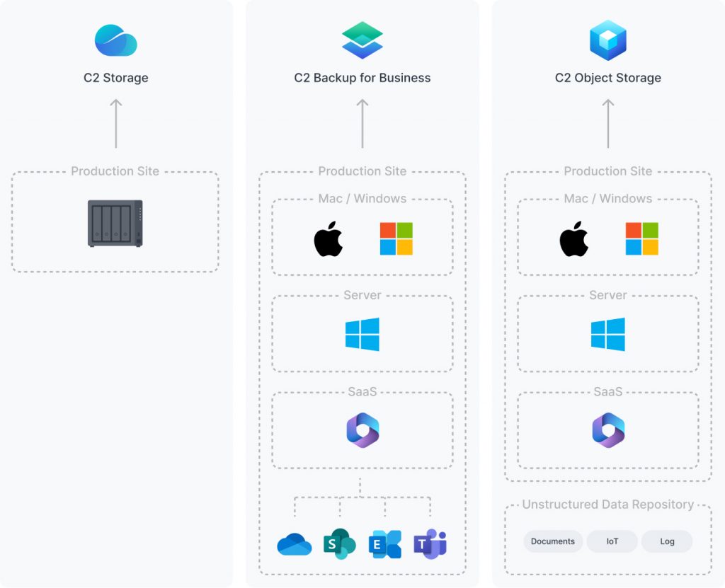Toggle the Documents data type pill

pos(553,541)
